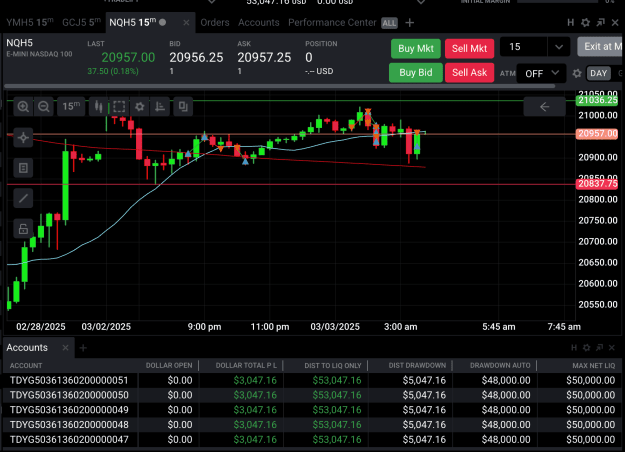
Task: Click the horizontal scrollbar under quote panel
Action: tap(279, 86)
